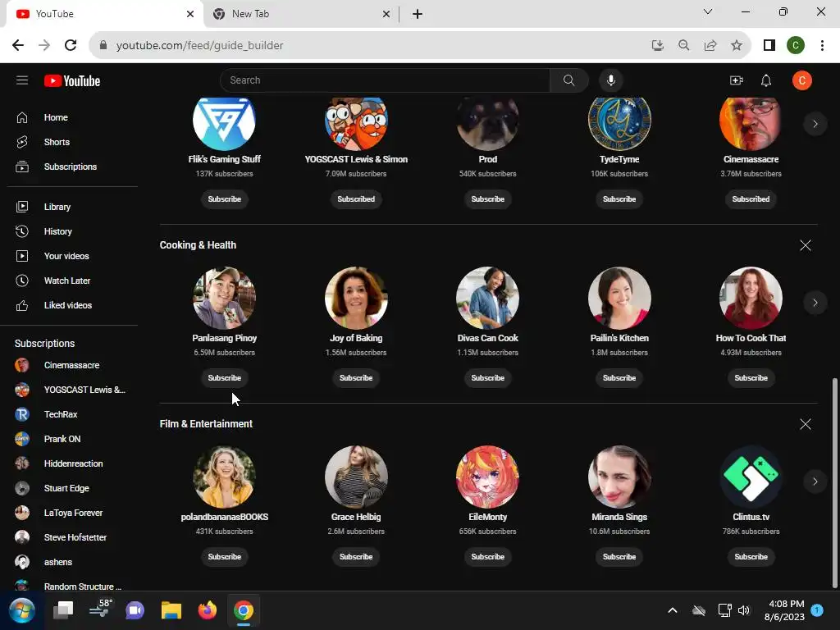Start voice search with microphone icon
The width and height of the screenshot is (840, 630).
tap(610, 80)
